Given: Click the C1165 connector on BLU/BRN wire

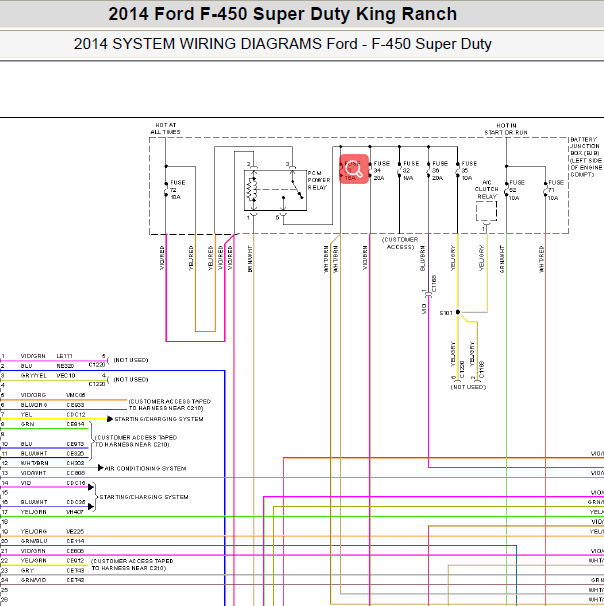Looking at the screenshot, I should [x=430, y=294].
